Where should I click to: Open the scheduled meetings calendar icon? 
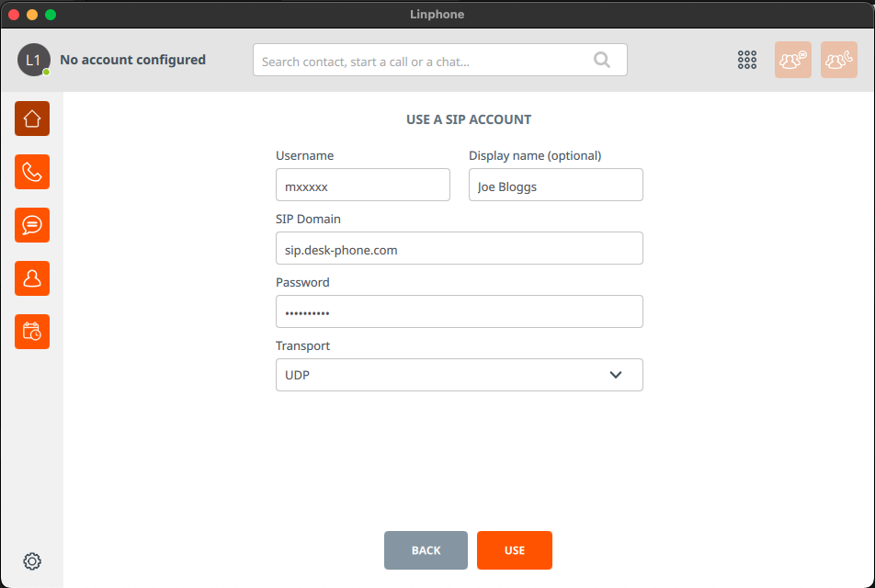pos(32,332)
